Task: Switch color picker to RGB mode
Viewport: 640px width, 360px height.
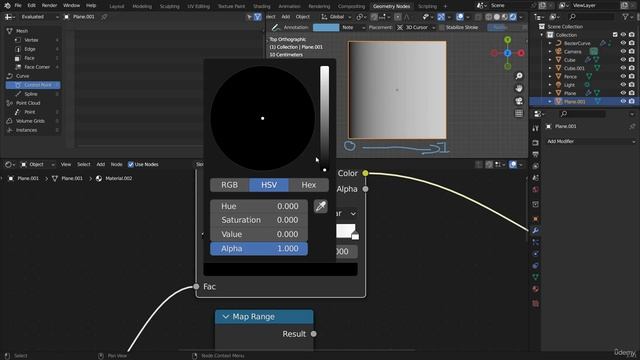Action: [x=229, y=185]
